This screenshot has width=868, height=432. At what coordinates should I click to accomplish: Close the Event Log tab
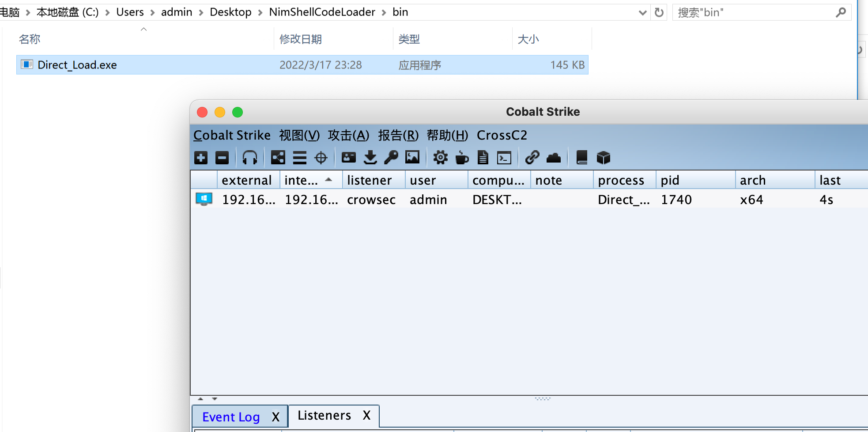[275, 417]
